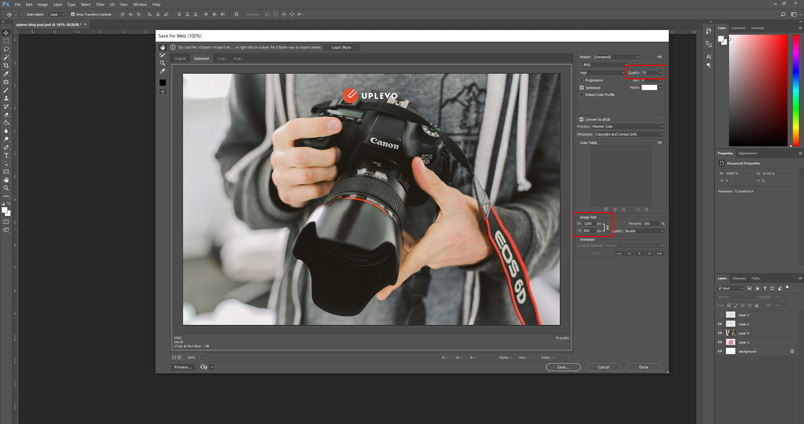Toggle Show Transform Controls checkbox

(x=72, y=14)
